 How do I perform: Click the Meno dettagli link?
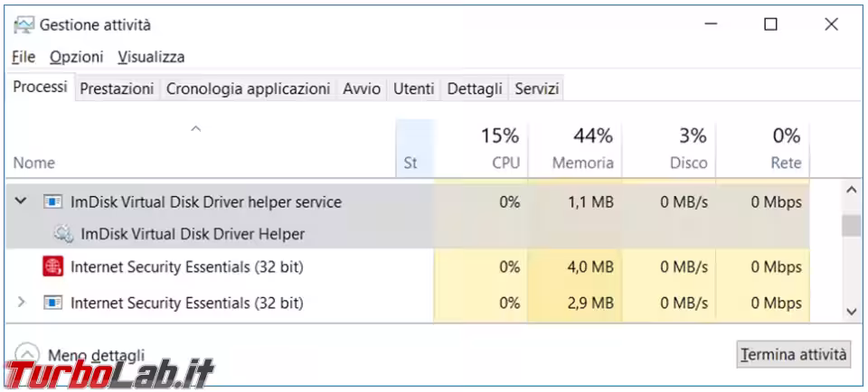click(97, 354)
